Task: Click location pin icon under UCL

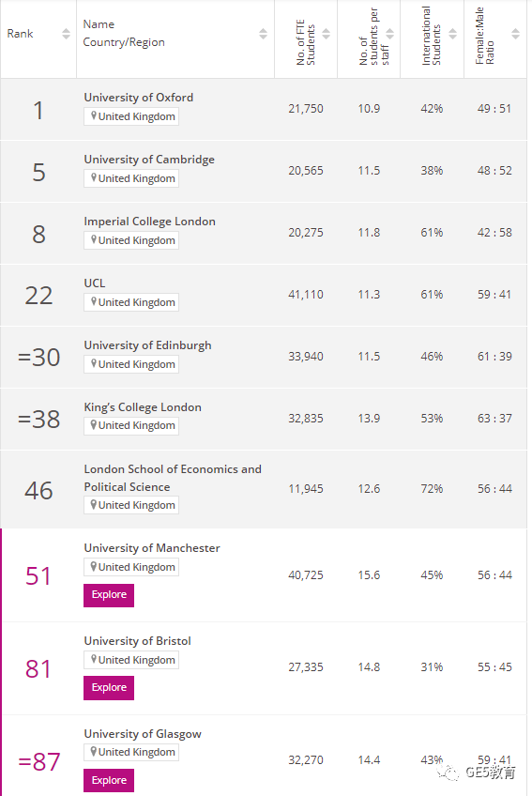Action: pyautogui.click(x=94, y=301)
